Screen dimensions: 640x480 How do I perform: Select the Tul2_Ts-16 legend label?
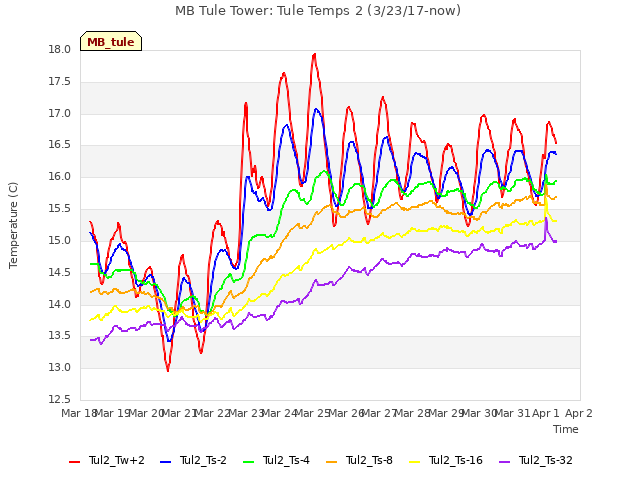pyautogui.click(x=456, y=460)
